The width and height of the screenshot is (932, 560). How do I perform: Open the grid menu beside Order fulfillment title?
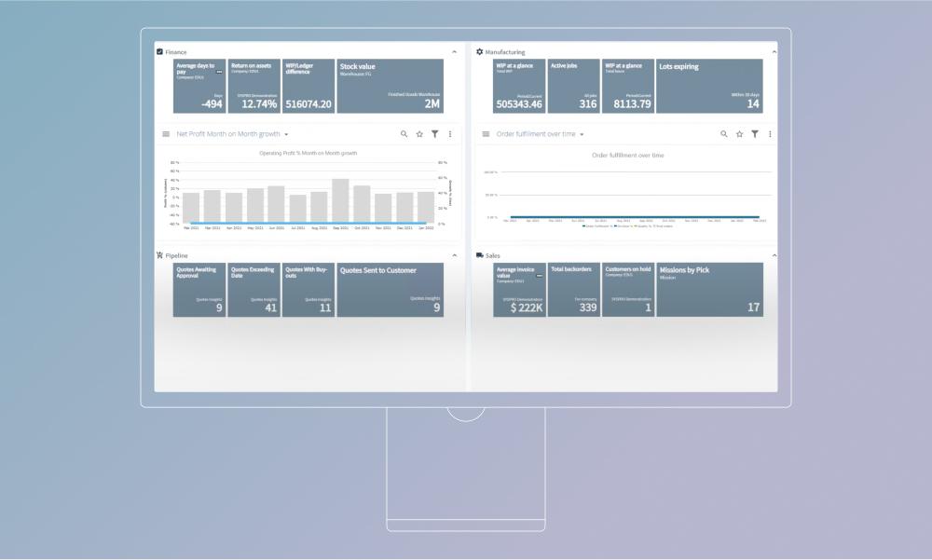pos(487,133)
